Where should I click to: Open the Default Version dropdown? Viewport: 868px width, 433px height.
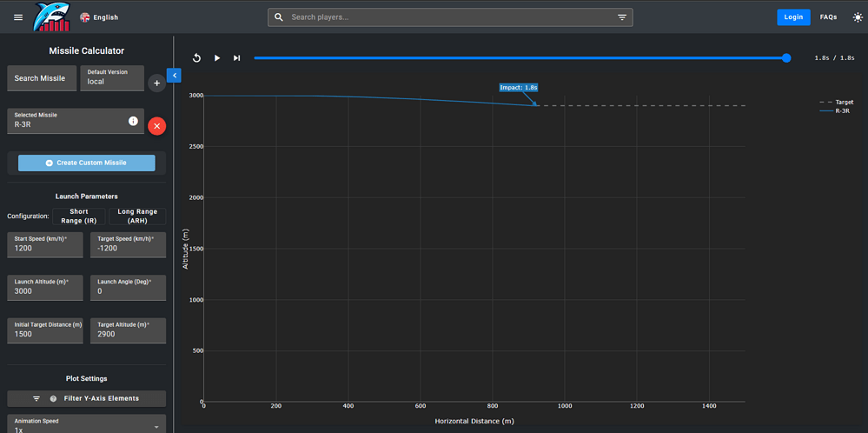[112, 78]
